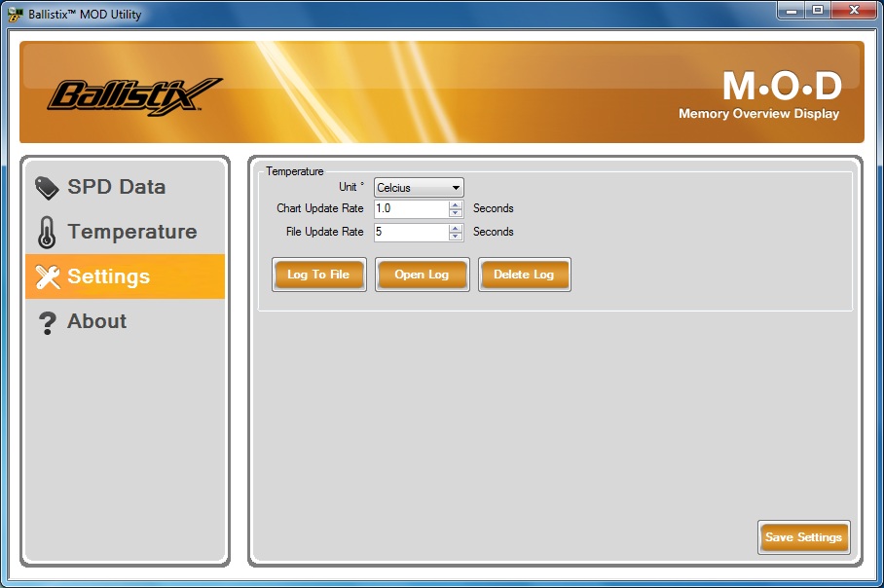The height and width of the screenshot is (588, 884).
Task: Click the Temperature thermometer icon
Action: coord(47,233)
